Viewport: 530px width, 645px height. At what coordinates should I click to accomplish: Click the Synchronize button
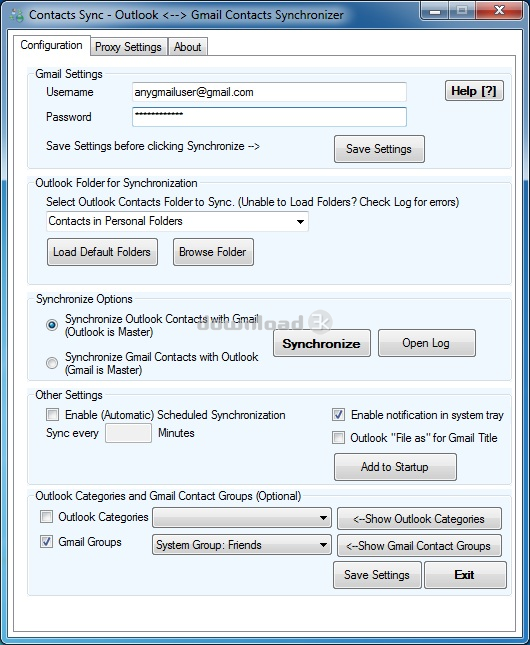[x=321, y=343]
